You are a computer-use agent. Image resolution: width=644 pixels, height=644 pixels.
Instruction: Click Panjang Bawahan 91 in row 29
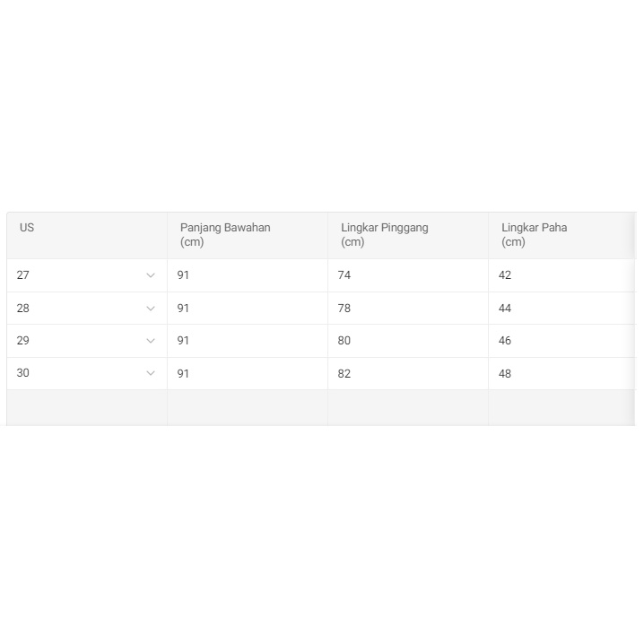pyautogui.click(x=184, y=341)
